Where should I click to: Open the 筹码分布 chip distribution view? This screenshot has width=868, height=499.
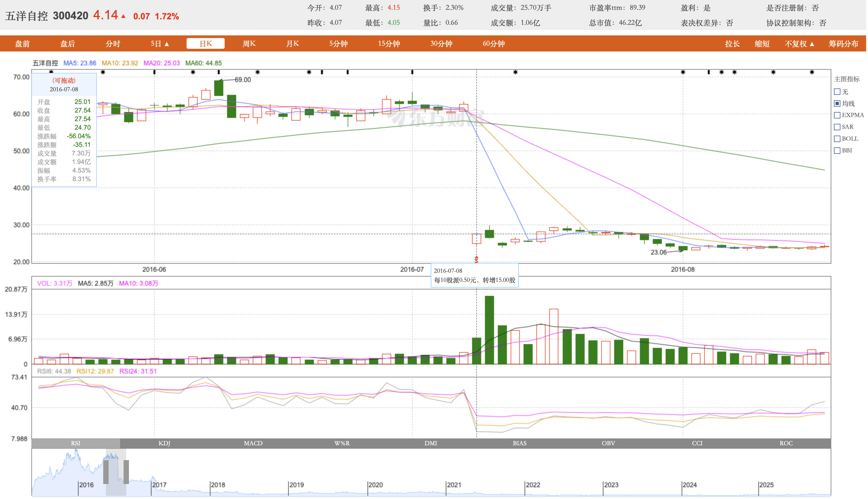(843, 44)
